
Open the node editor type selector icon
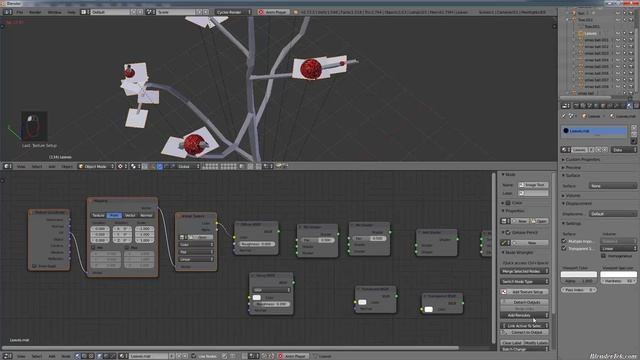[x=7, y=356]
